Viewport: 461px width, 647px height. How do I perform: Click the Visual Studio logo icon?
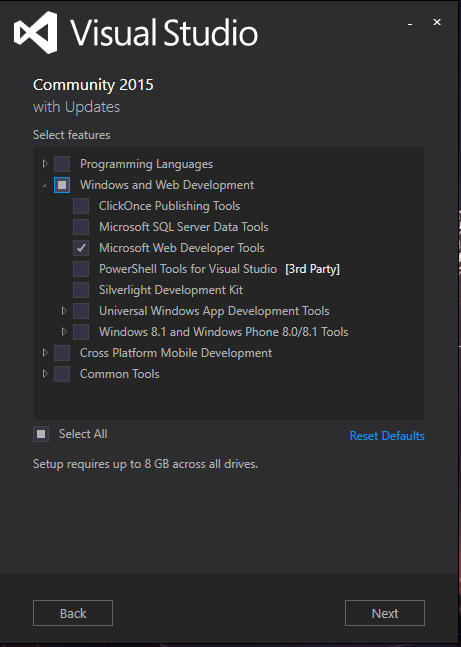35,32
